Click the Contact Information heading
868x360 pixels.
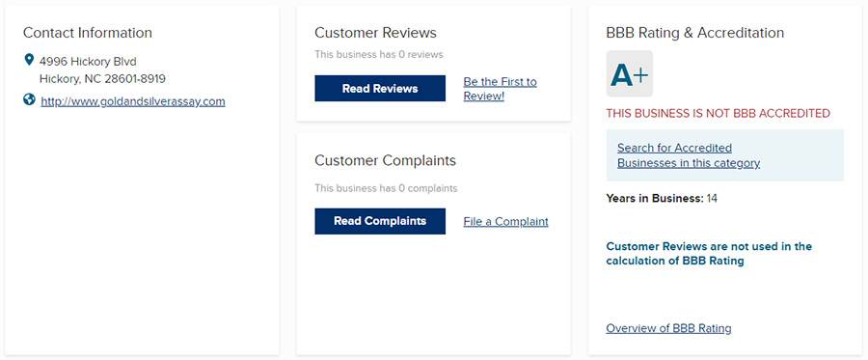tap(88, 33)
